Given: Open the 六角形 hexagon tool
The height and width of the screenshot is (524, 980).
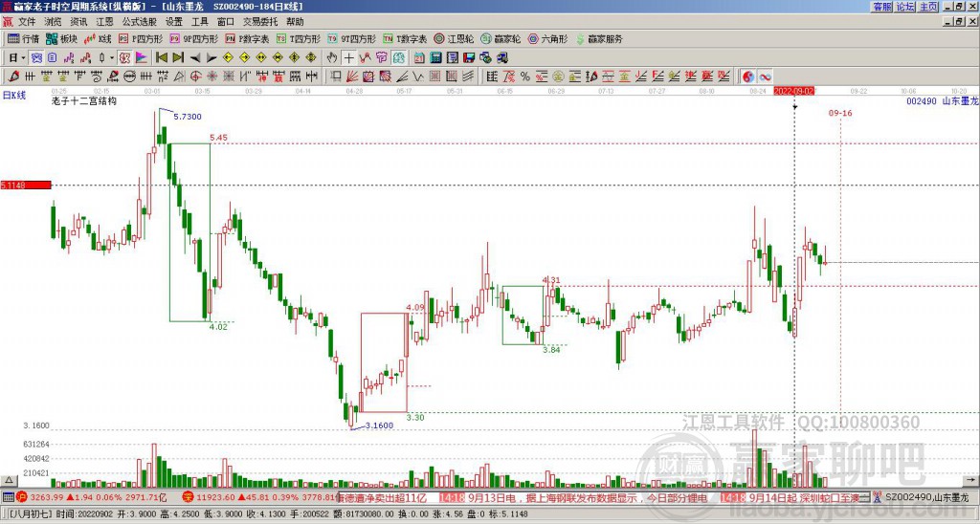Looking at the screenshot, I should (x=547, y=38).
